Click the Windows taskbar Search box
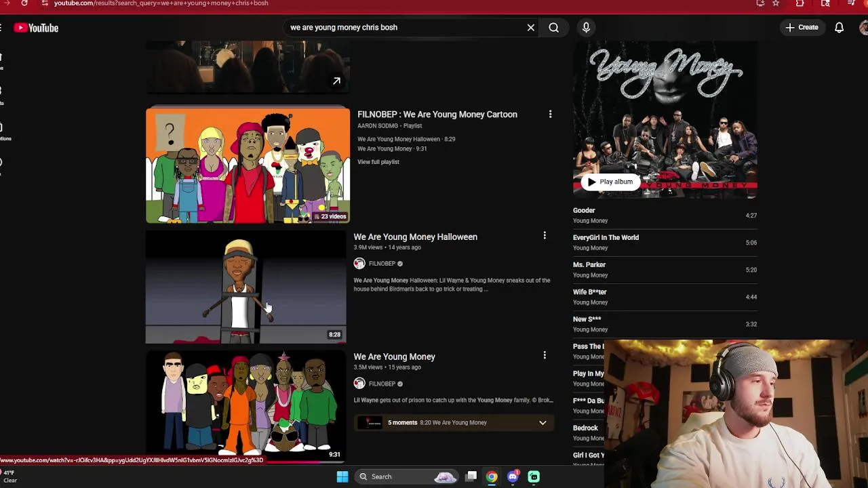This screenshot has height=488, width=868. (x=407, y=476)
